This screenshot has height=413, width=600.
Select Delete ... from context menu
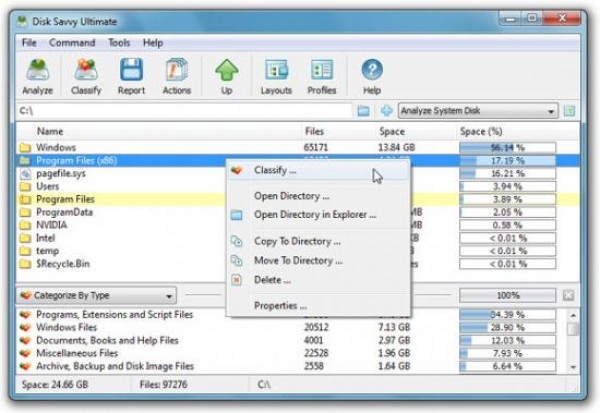pos(318,280)
